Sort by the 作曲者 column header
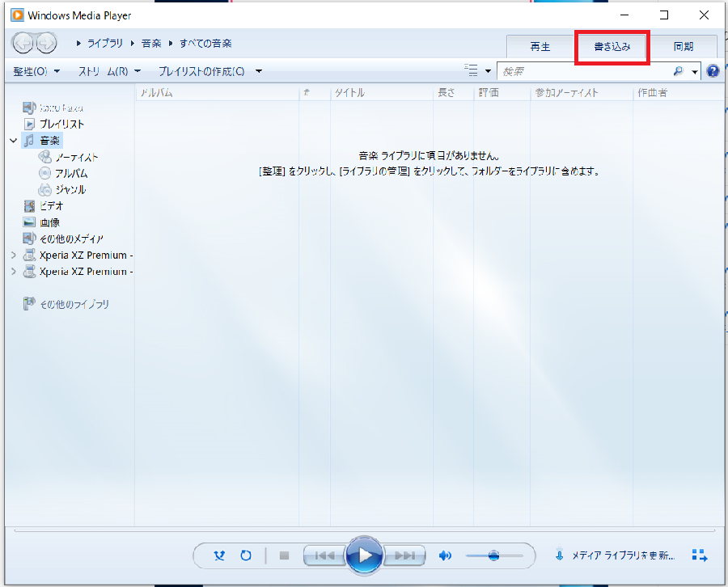The height and width of the screenshot is (587, 728). 679,93
